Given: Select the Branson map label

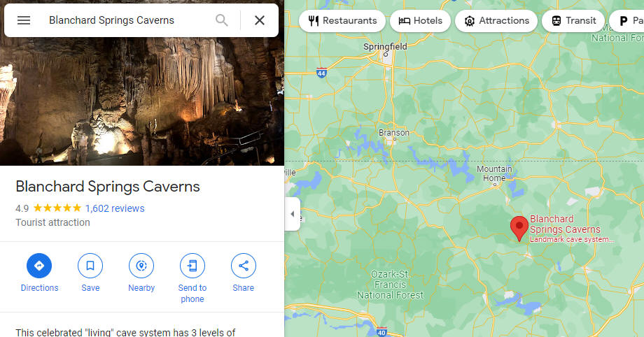Looking at the screenshot, I should [394, 133].
